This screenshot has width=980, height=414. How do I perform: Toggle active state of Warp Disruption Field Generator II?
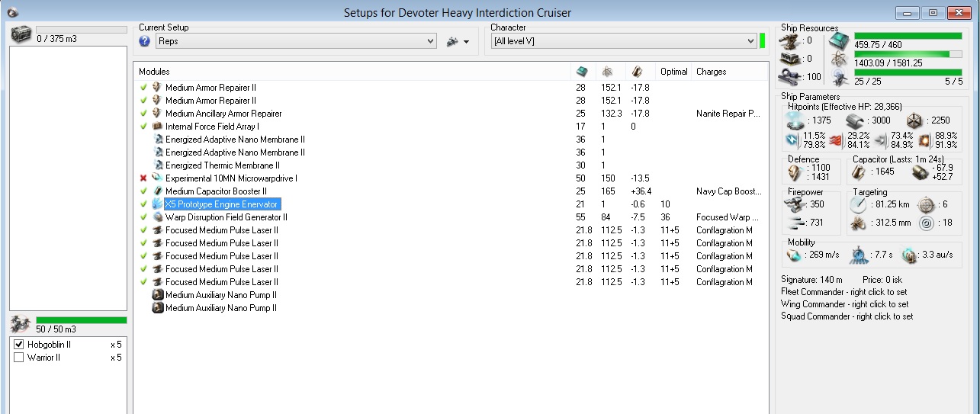[143, 217]
